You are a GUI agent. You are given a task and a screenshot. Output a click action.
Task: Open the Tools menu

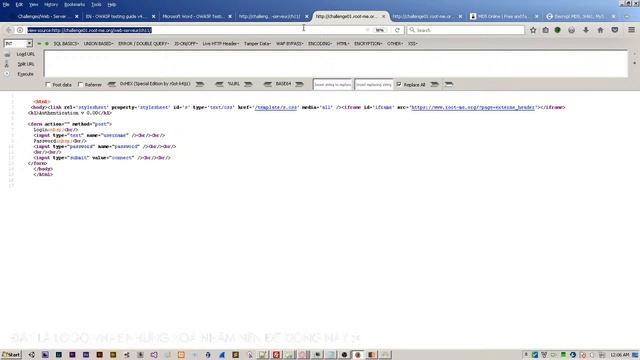(96, 4)
